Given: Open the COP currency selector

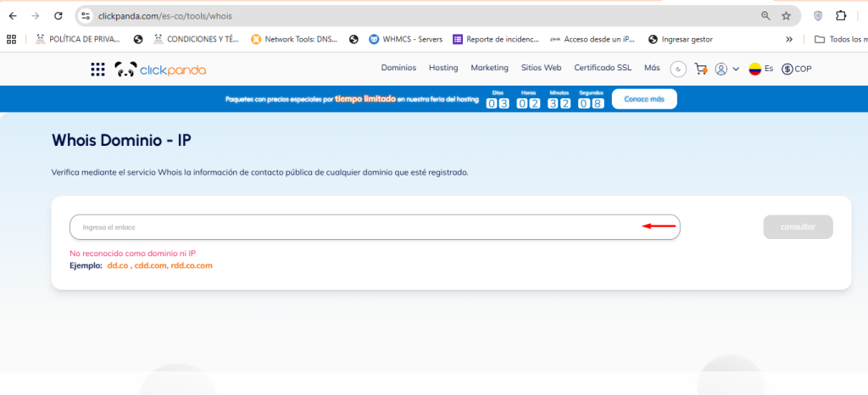Looking at the screenshot, I should click(x=797, y=70).
